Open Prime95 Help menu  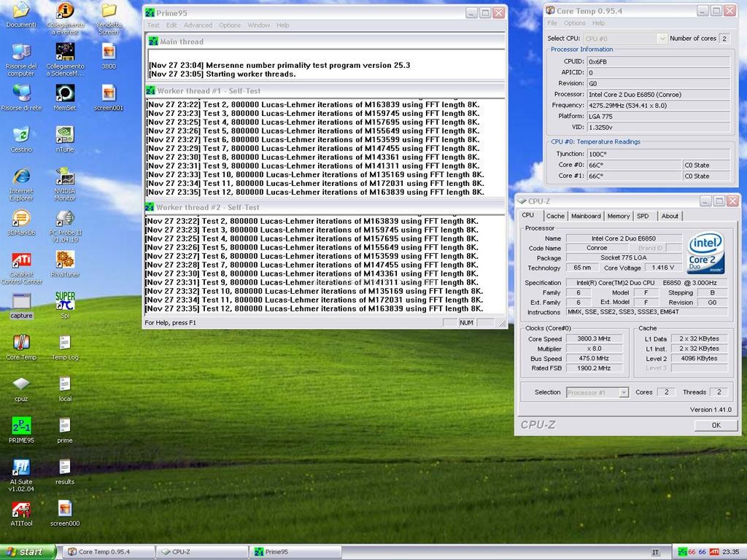[x=282, y=26]
